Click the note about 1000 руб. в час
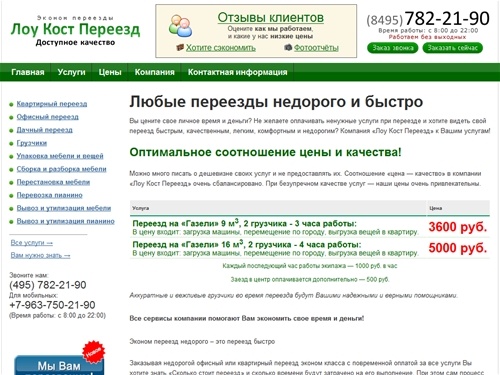Viewport: 500px width, 375px height. (310, 266)
